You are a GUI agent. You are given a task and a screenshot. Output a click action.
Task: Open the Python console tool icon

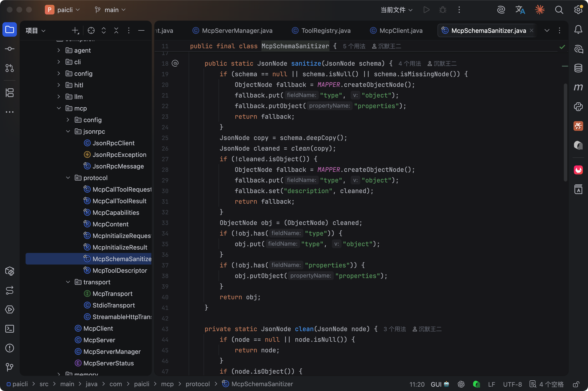pyautogui.click(x=578, y=106)
